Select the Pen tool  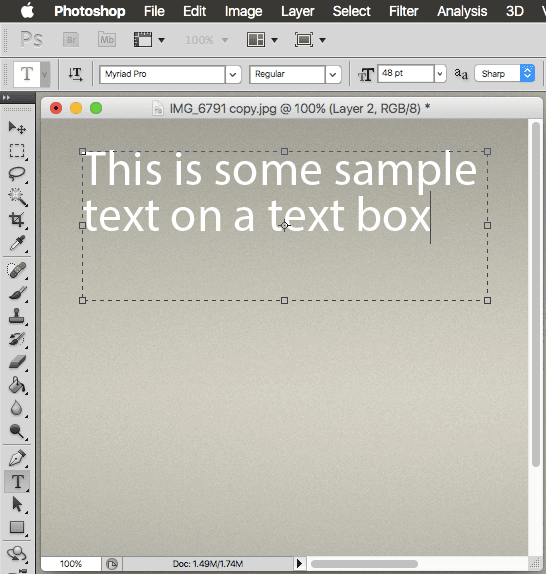click(17, 458)
